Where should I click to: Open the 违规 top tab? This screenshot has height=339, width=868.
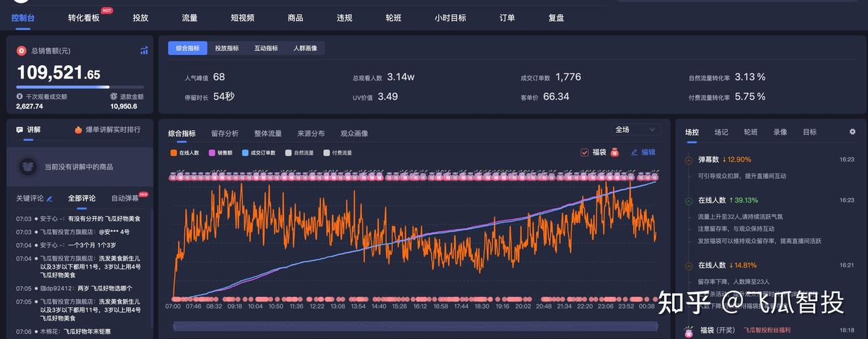tap(344, 18)
